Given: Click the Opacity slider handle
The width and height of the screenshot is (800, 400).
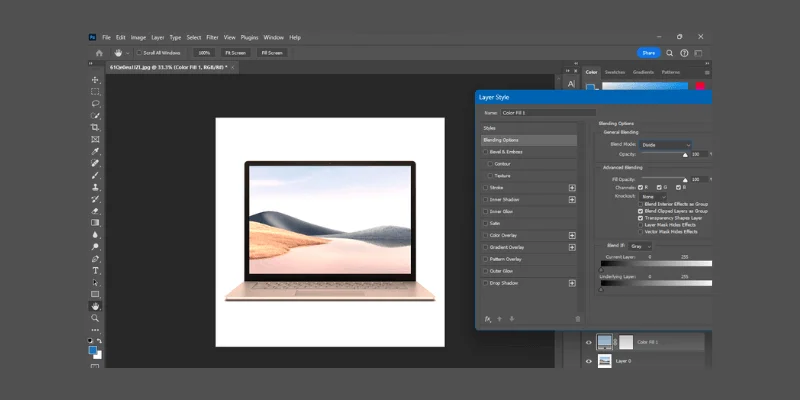Looking at the screenshot, I should 685,155.
